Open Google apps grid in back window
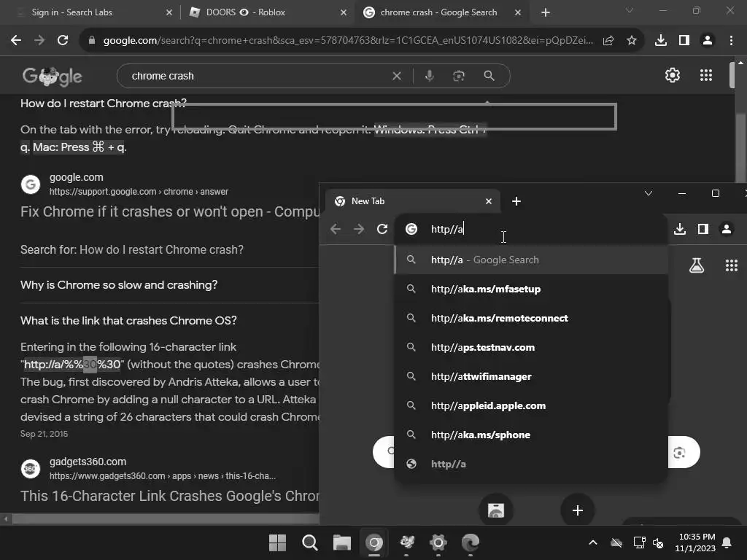 coord(706,75)
